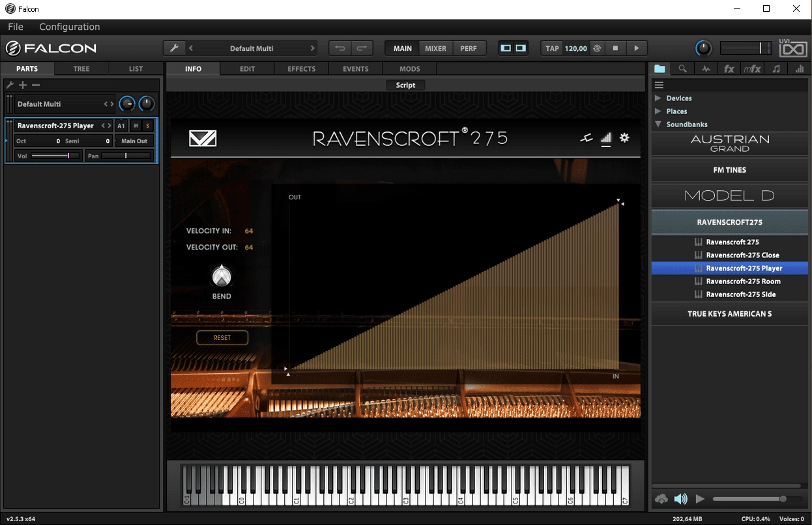Image resolution: width=812 pixels, height=525 pixels.
Task: Open Default Multi preset arrows in parts list
Action: point(109,104)
